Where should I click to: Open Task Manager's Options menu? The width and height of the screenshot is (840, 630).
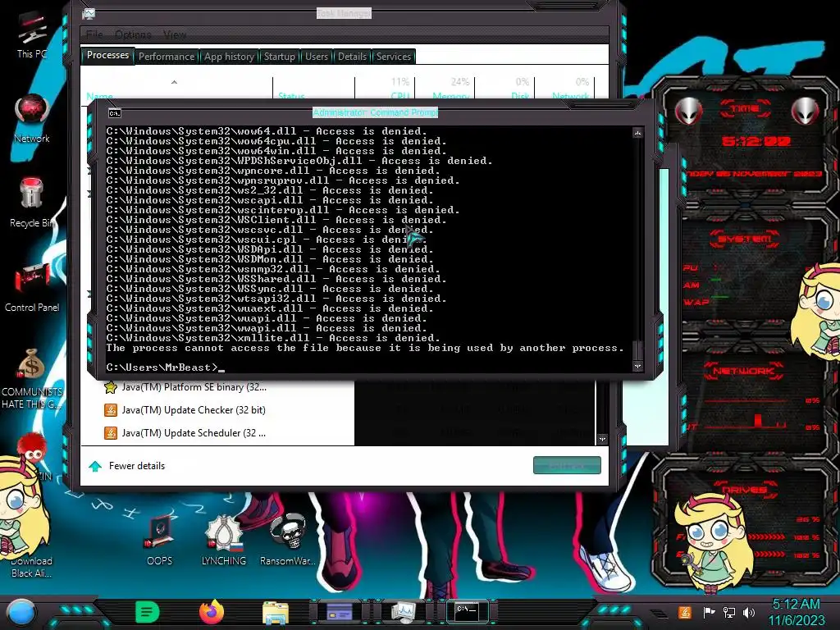[x=133, y=34]
